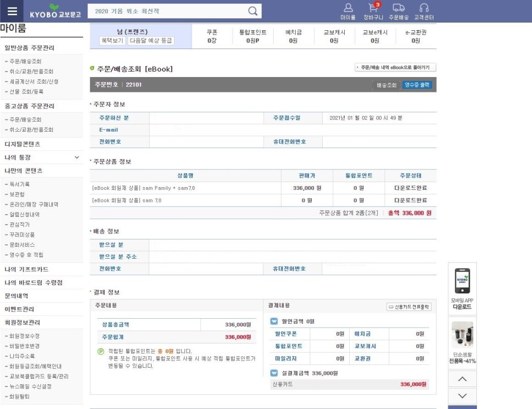532x409 pixels.
Task: Open 취소/교환/반품조회 under 중고상품 주문관리
Action: (x=31, y=130)
